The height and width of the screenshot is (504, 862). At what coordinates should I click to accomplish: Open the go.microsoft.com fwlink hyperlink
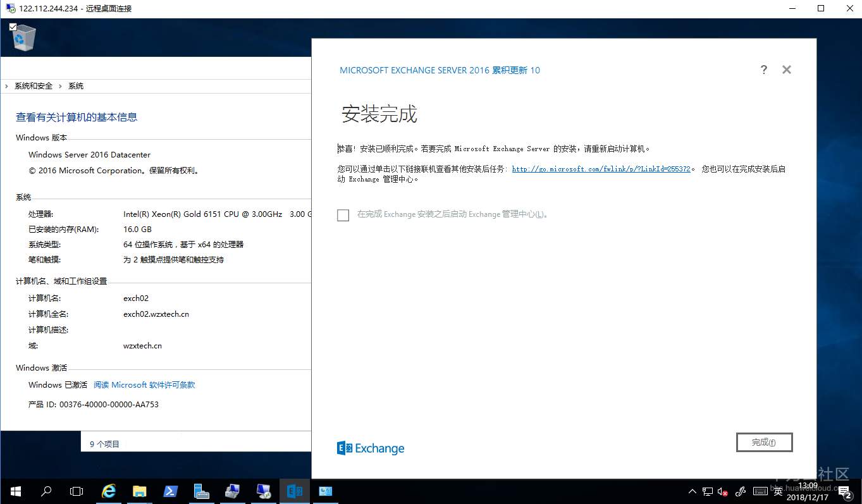[600, 168]
